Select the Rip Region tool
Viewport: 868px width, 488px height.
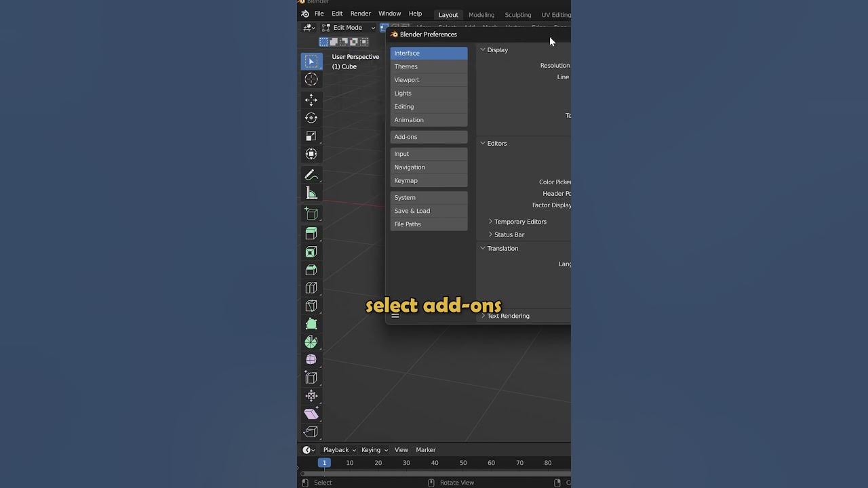pyautogui.click(x=311, y=432)
